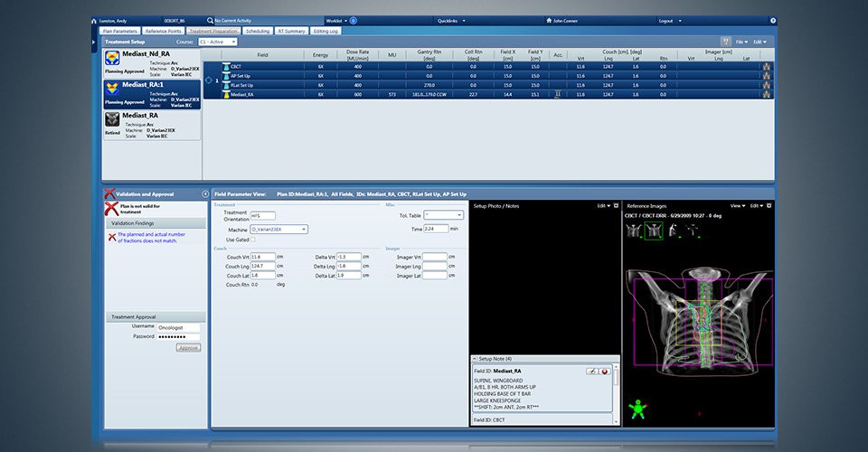This screenshot has height=452, width=868.
Task: Expand the Tol. Table dropdown
Action: click(443, 215)
